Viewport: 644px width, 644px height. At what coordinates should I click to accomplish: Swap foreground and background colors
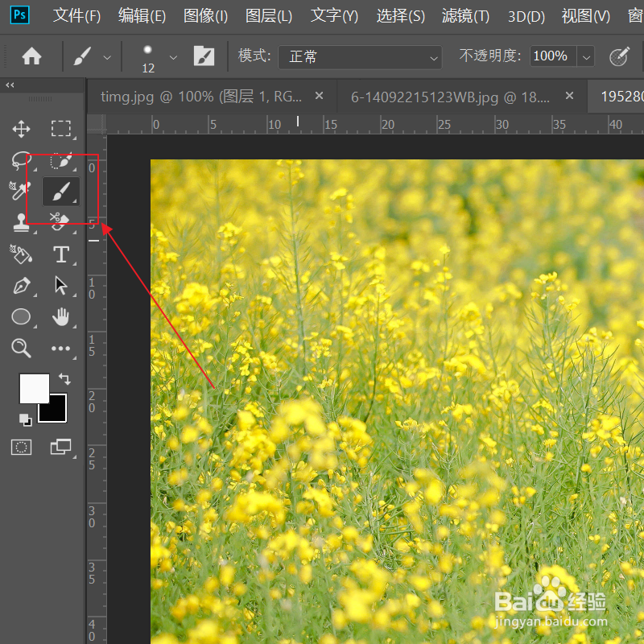tap(64, 378)
